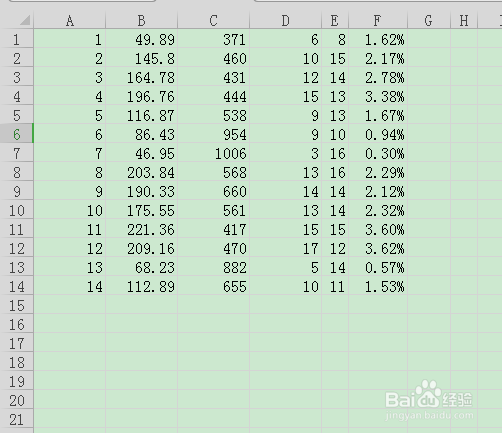Select column D header
This screenshot has height=433, width=502.
point(286,21)
